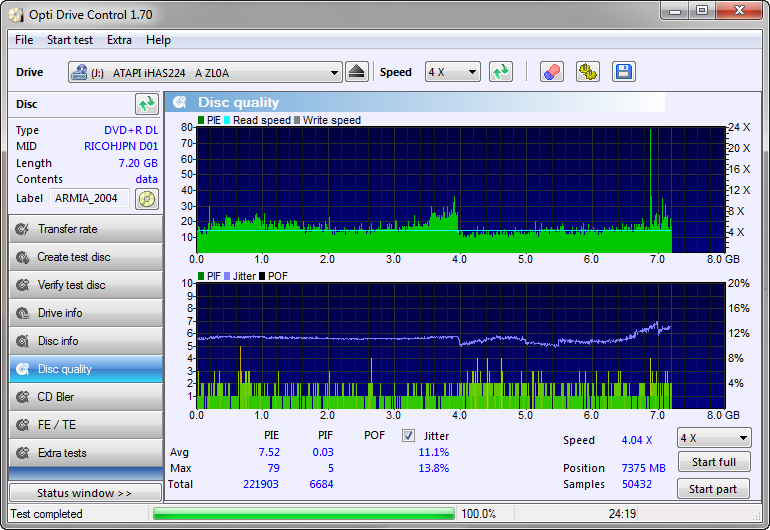Image resolution: width=770 pixels, height=530 pixels.
Task: Eject the disc with the eject icon
Action: (357, 72)
